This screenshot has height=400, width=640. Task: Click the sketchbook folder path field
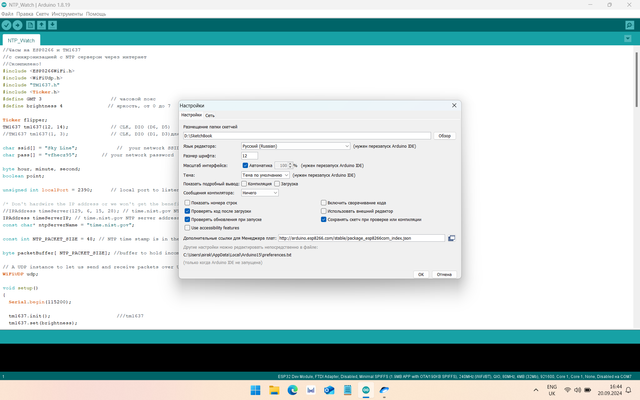coord(307,136)
